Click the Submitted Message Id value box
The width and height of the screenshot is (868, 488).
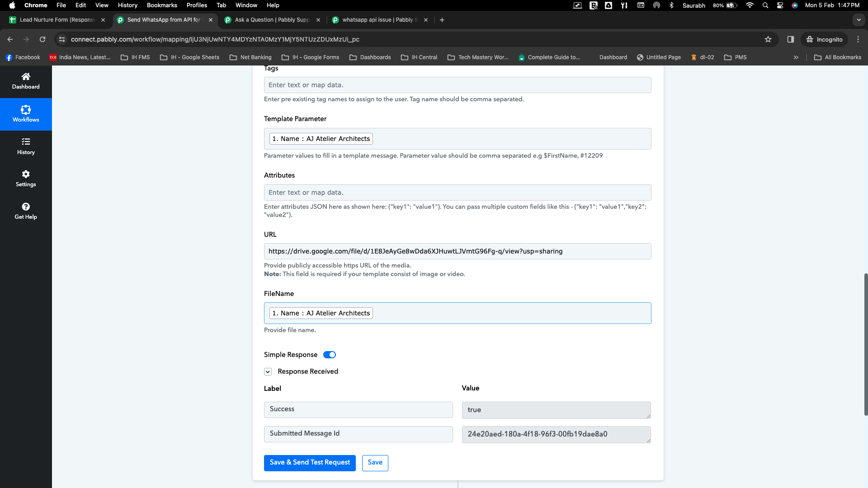557,435
